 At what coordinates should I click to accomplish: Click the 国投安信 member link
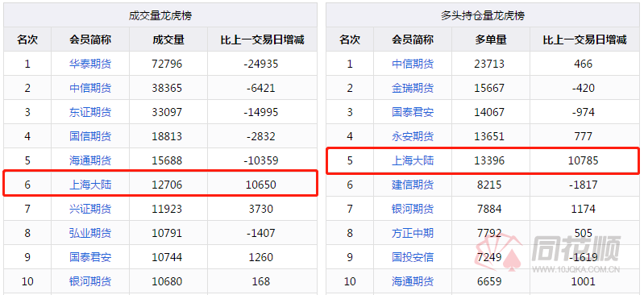coord(413,257)
